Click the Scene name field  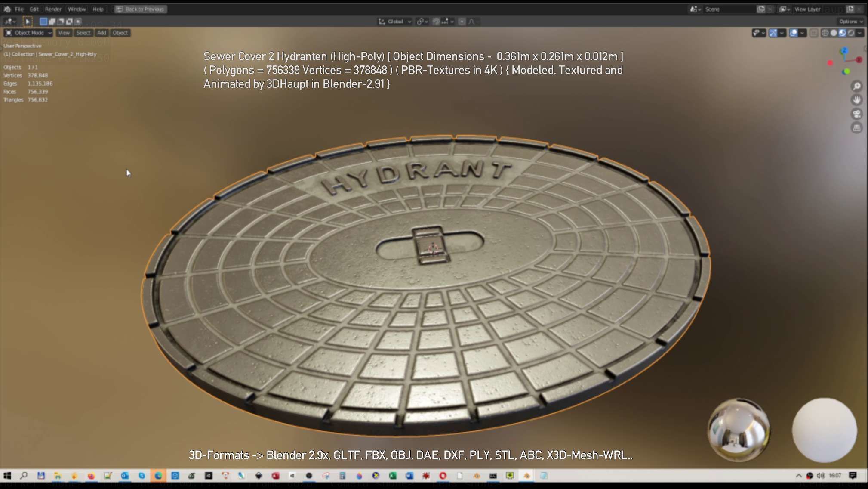pos(729,9)
